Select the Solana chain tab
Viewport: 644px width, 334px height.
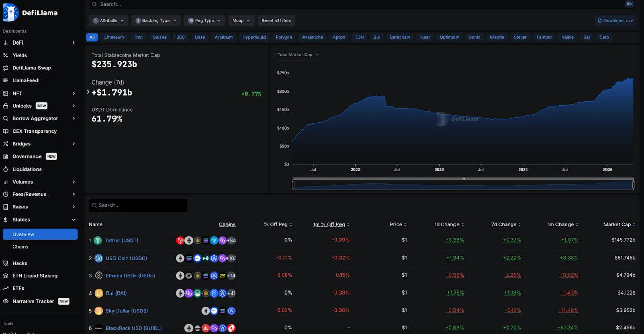pos(160,37)
